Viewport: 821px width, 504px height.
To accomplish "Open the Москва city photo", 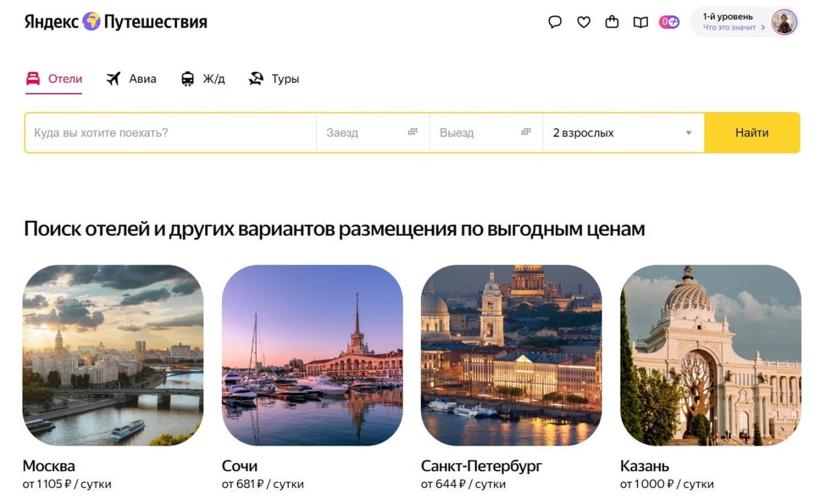I will tap(113, 356).
